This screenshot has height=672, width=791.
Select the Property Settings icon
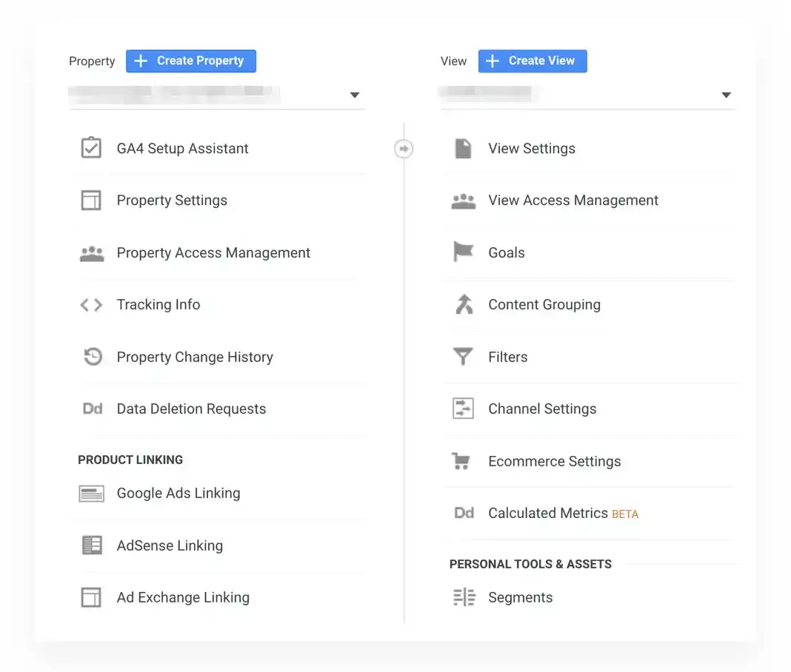tap(91, 200)
